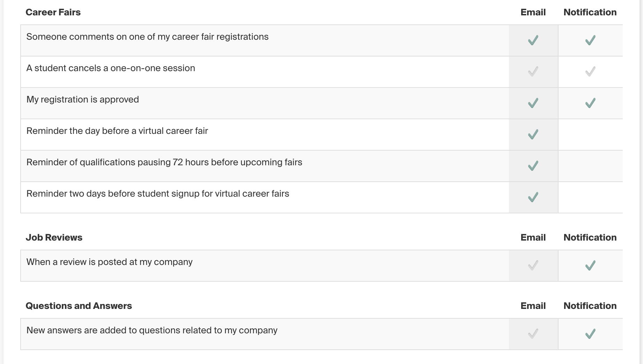
Task: Toggle email for two days before student signup reminder
Action: [x=533, y=197]
